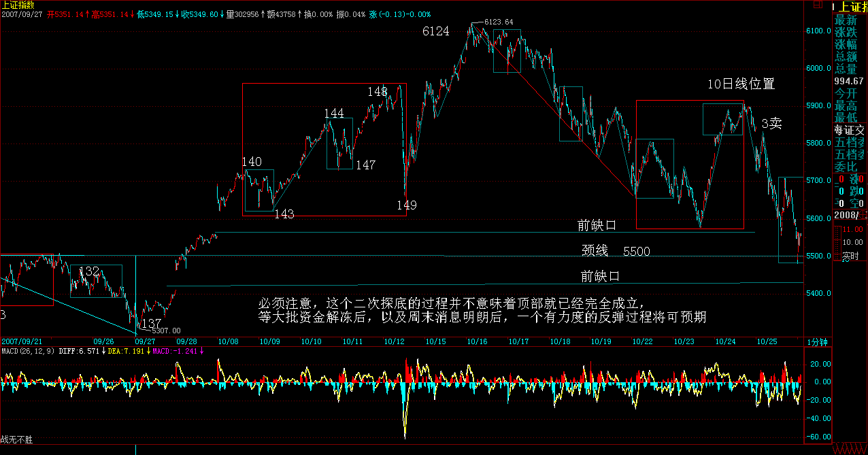
Task: Select the 2007/09/21 date on time axis
Action: point(21,341)
